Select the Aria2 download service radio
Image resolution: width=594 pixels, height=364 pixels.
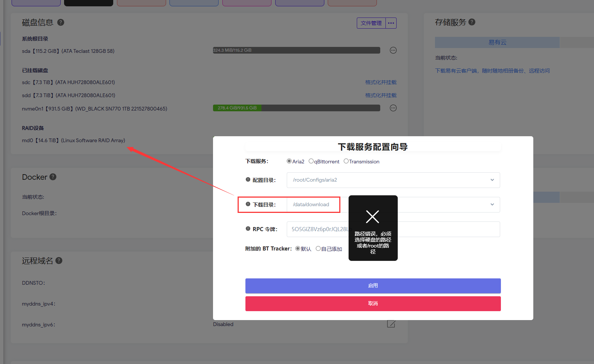click(289, 161)
